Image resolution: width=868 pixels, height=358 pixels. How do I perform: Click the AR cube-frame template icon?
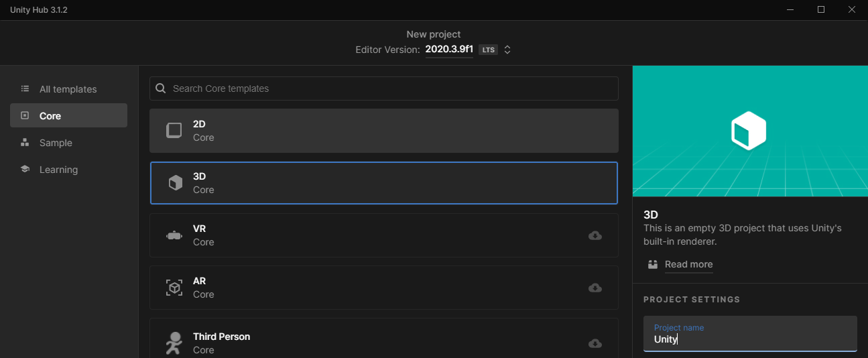click(174, 288)
